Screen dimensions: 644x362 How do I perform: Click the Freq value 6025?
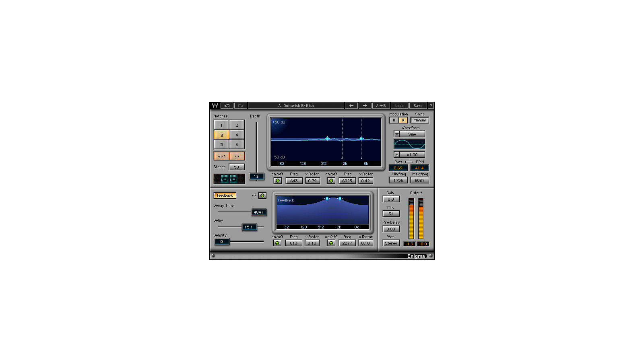(x=347, y=181)
